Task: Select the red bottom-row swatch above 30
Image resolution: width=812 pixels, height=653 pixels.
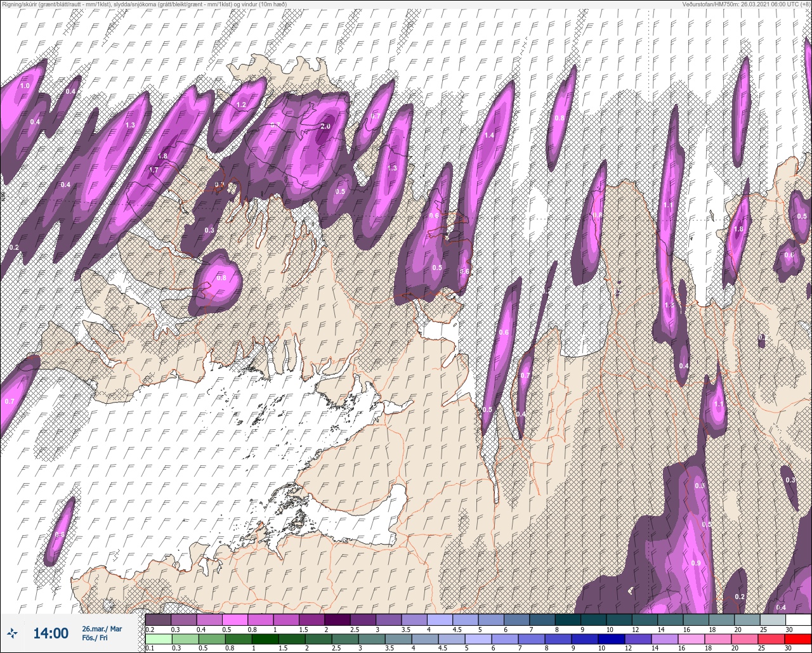Action: point(799,638)
